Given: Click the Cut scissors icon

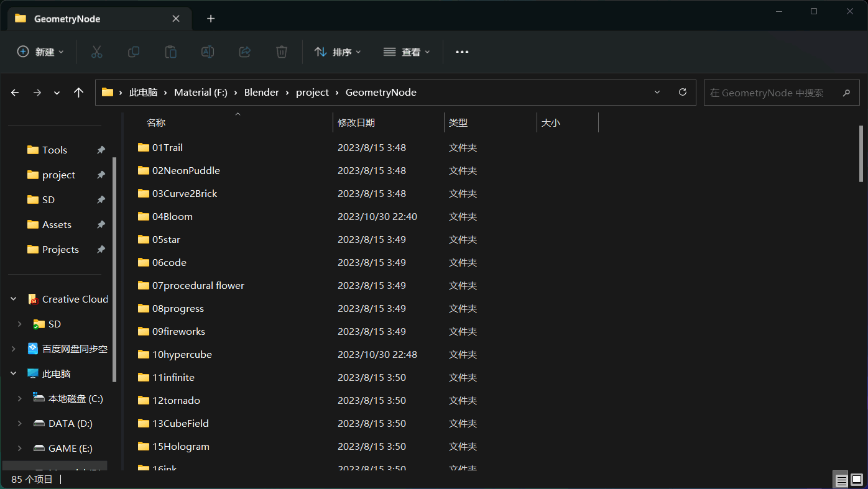Looking at the screenshot, I should (x=96, y=52).
